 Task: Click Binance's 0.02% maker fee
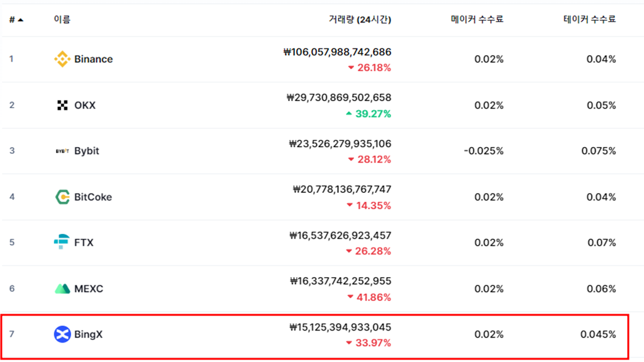click(x=489, y=59)
